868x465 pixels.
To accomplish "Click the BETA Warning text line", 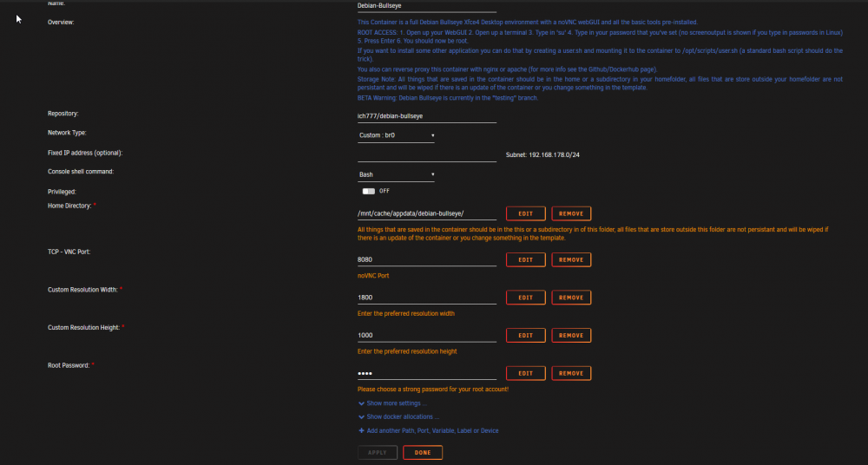I will pyautogui.click(x=447, y=98).
